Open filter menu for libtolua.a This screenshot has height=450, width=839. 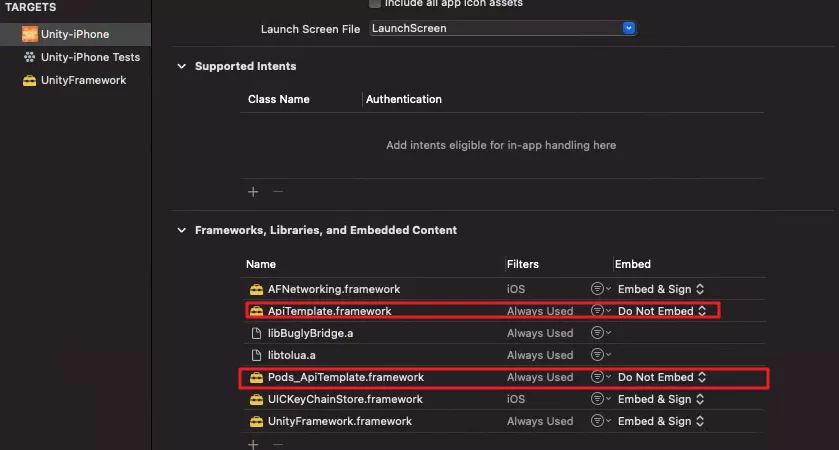(601, 355)
